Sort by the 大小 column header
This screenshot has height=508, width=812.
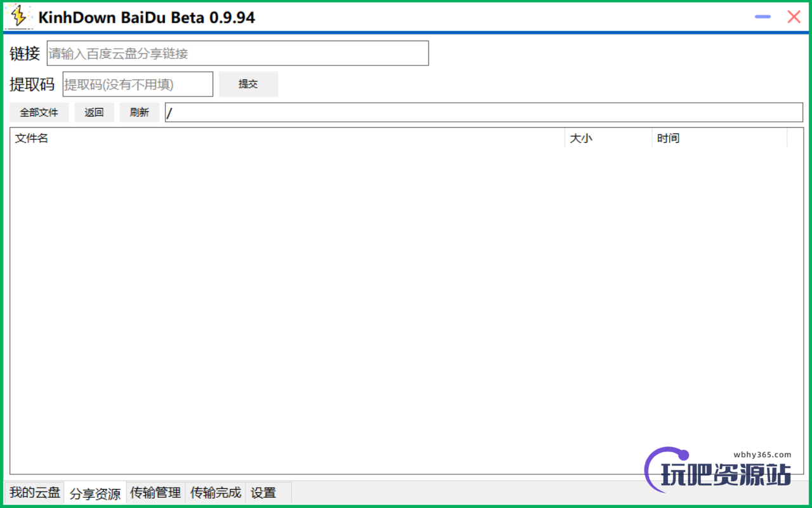click(608, 138)
